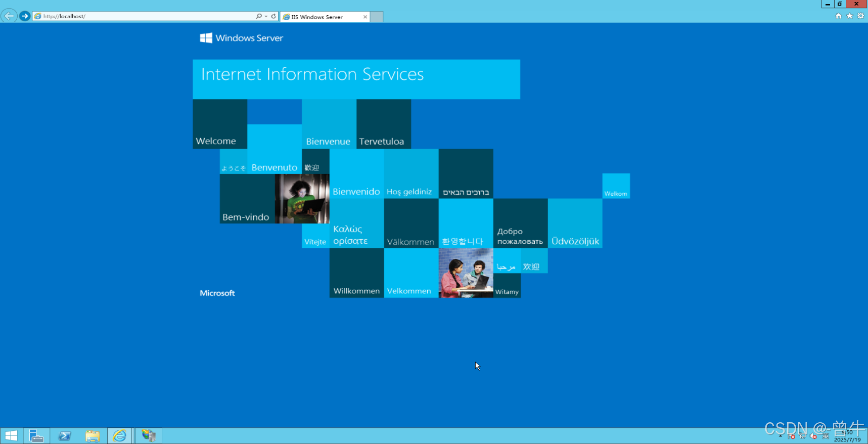868x444 pixels.
Task: Click the Bienvenue tile
Action: click(329, 124)
